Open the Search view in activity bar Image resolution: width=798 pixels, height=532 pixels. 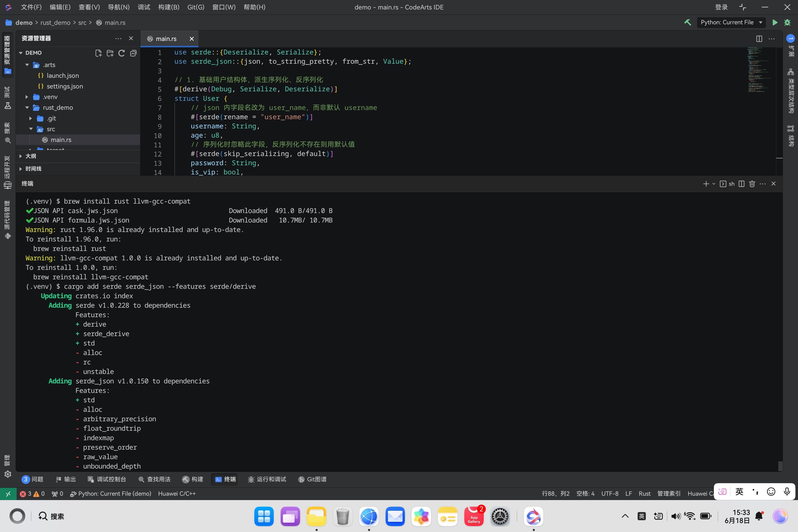click(7, 133)
